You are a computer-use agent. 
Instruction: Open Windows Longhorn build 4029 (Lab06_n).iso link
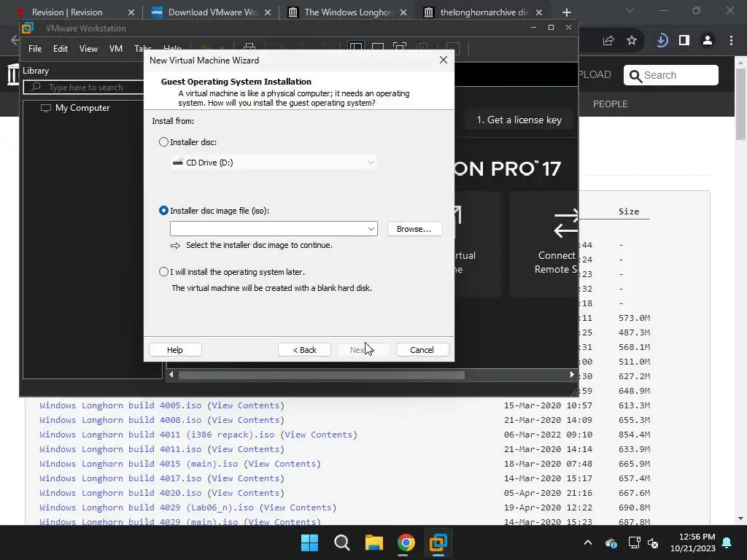pos(147,507)
